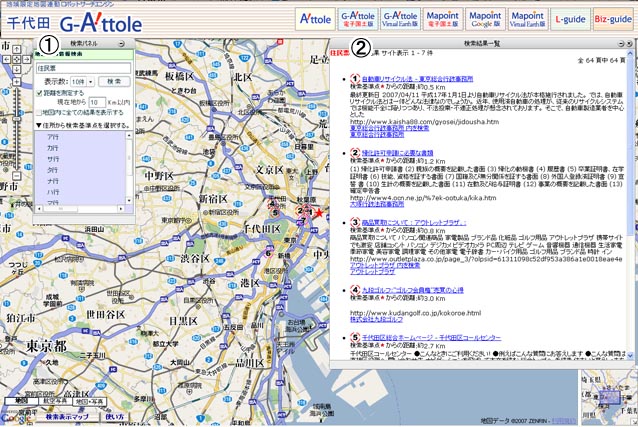Viewport: 638px width, 427px height.
Task: Open the Mapoint Virtual Earth版 tab
Action: (x=527, y=19)
